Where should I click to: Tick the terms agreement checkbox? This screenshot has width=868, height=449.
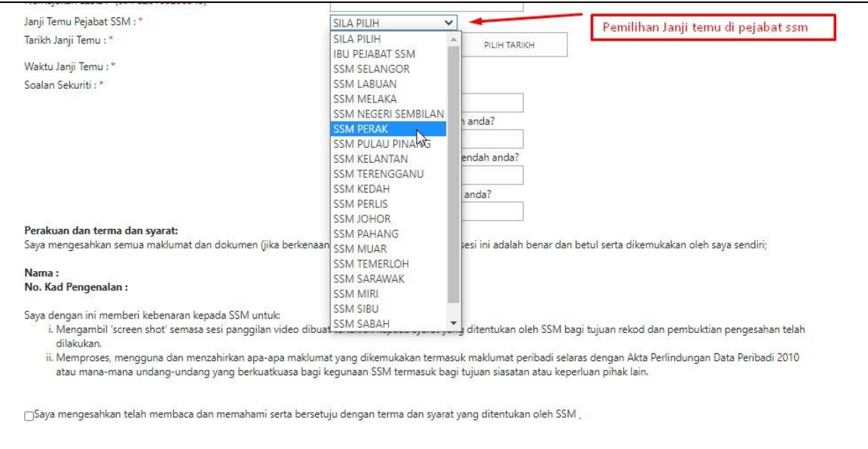(29, 416)
